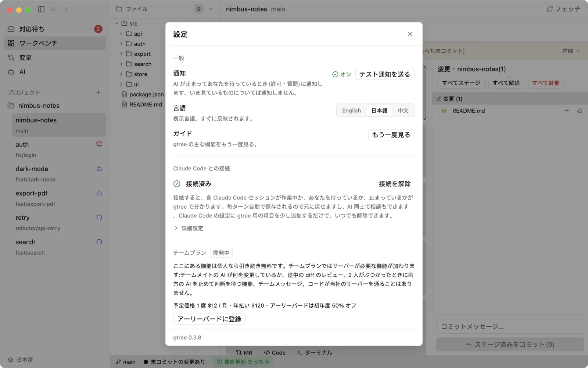The image size is (588, 368).
Task: Open ワークベンチ in the sidebar
Action: [55, 43]
